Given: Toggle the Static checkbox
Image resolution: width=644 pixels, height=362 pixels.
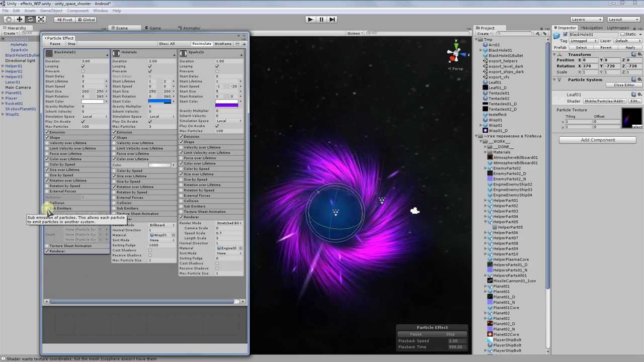Looking at the screenshot, I should pos(623,34).
